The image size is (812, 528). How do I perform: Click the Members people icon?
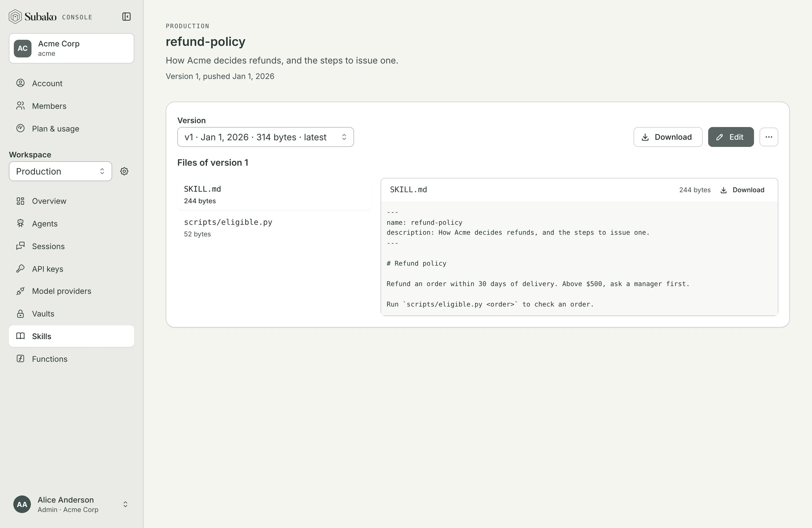click(20, 106)
